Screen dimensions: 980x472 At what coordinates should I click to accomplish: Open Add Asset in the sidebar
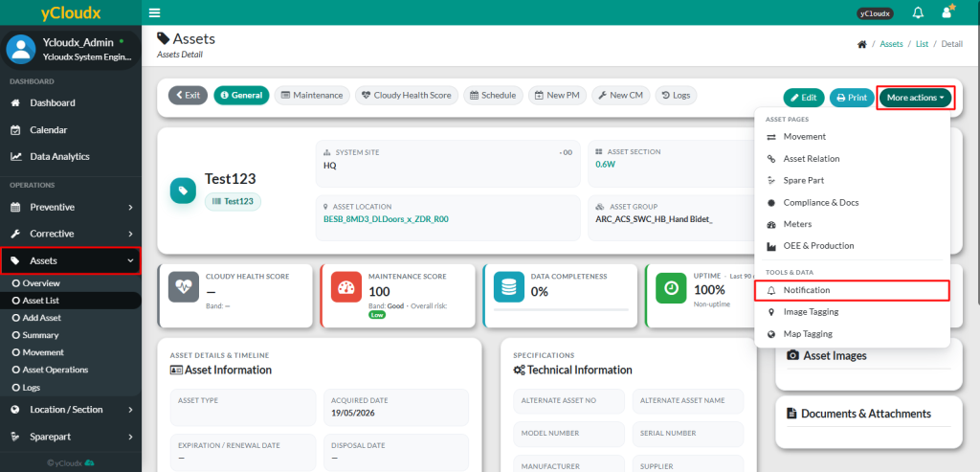coord(71,318)
